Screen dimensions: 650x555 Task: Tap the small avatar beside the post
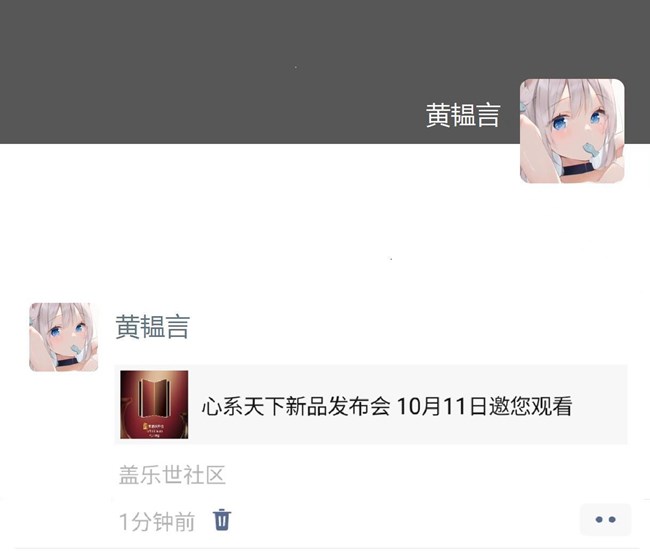(x=63, y=337)
